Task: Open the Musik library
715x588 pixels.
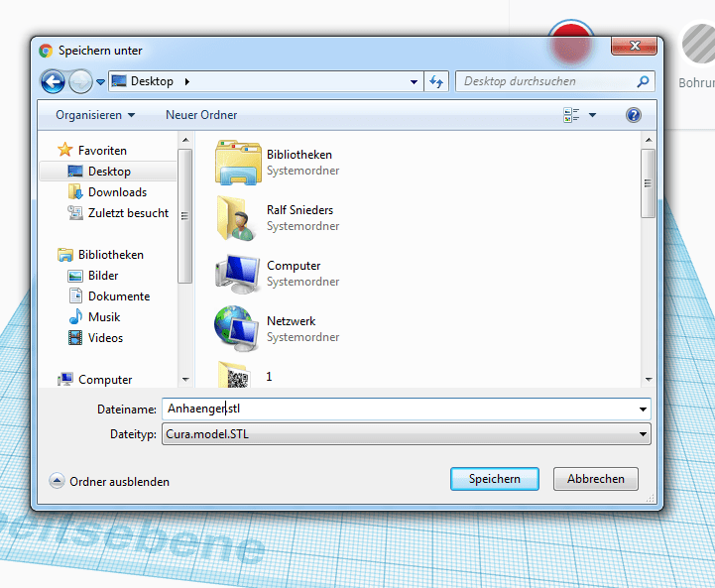Action: [104, 316]
